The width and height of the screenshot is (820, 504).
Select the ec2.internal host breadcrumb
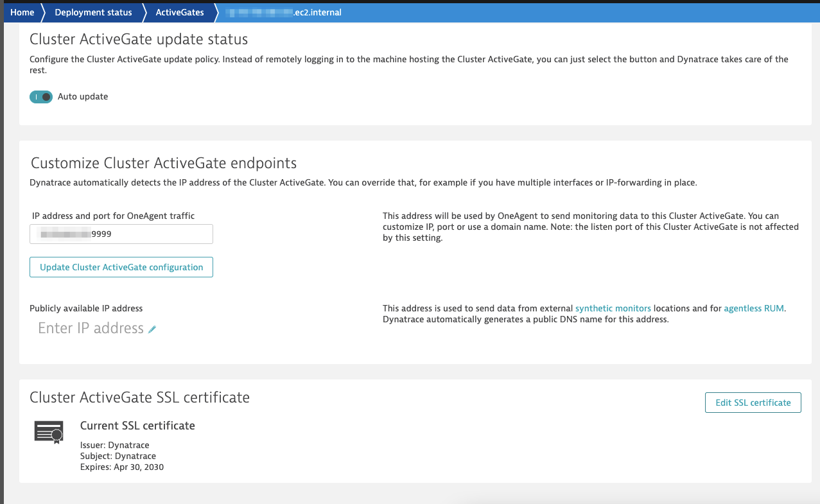pyautogui.click(x=286, y=12)
